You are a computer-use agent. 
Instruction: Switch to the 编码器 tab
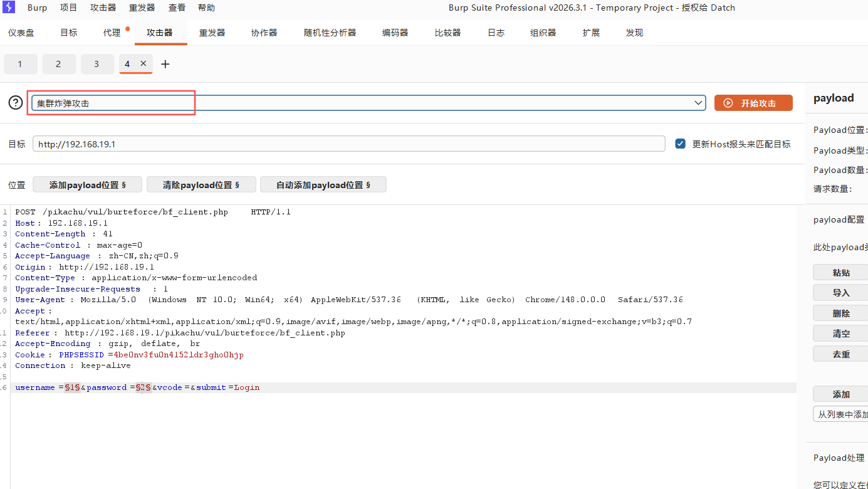(395, 33)
